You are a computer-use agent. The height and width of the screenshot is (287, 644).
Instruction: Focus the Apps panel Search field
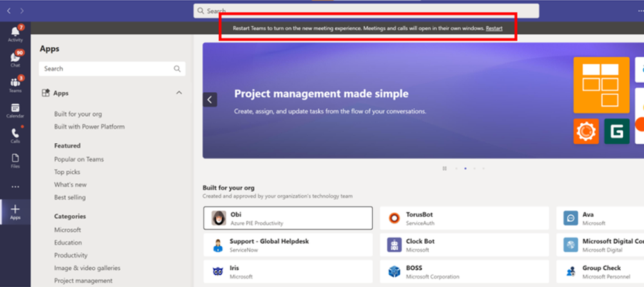[112, 68]
